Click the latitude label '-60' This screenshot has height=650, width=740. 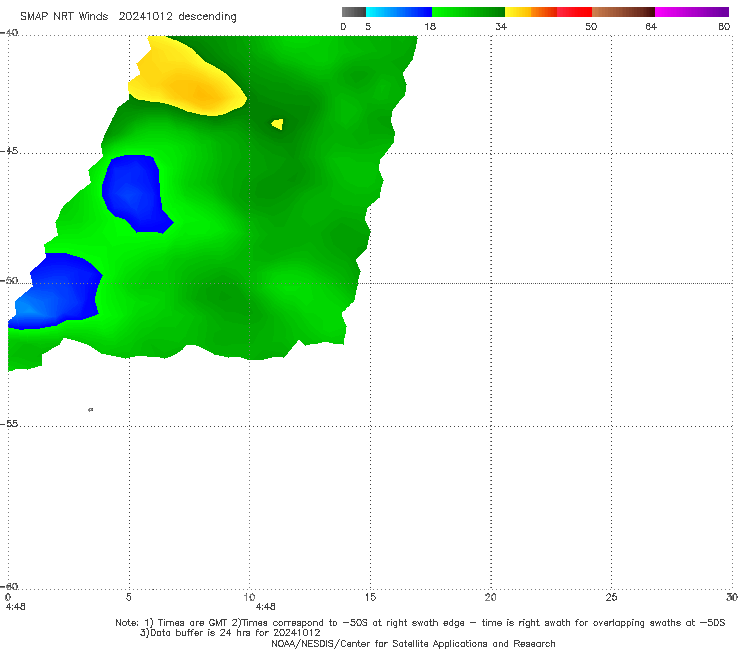(9, 587)
